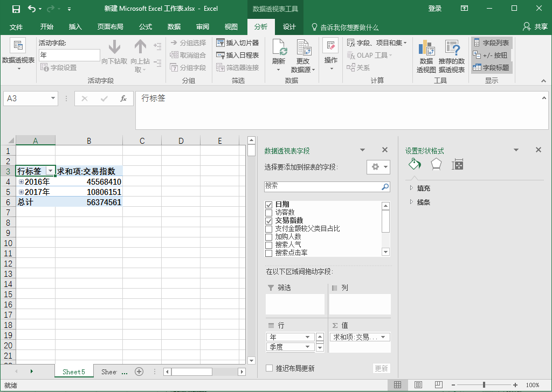Expand the 2016年 row group

coord(21,182)
